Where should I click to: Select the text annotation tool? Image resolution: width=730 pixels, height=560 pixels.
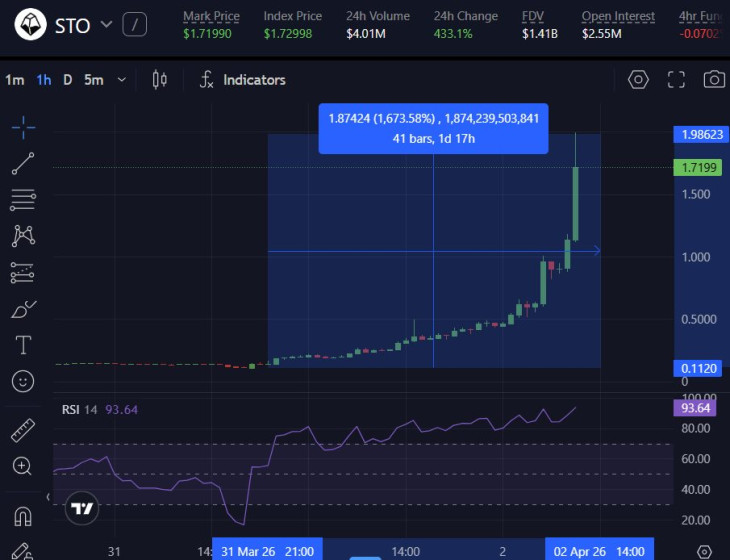tap(23, 345)
